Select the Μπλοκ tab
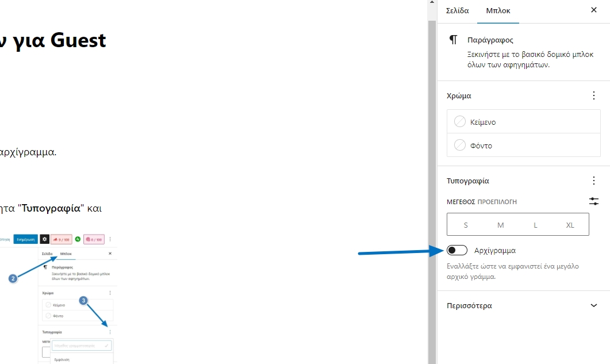The height and width of the screenshot is (364, 610). 498,10
